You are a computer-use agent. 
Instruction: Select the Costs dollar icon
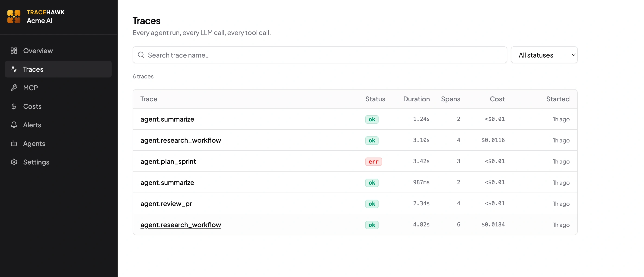point(14,106)
